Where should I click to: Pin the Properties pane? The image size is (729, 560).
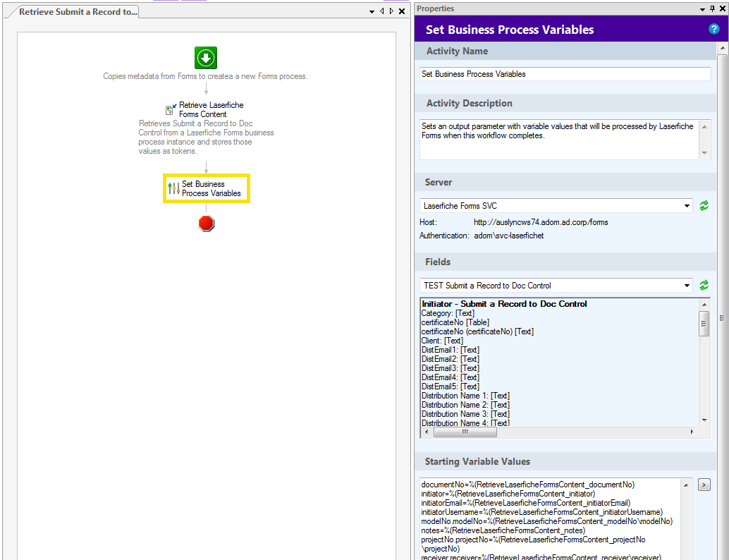(712, 8)
